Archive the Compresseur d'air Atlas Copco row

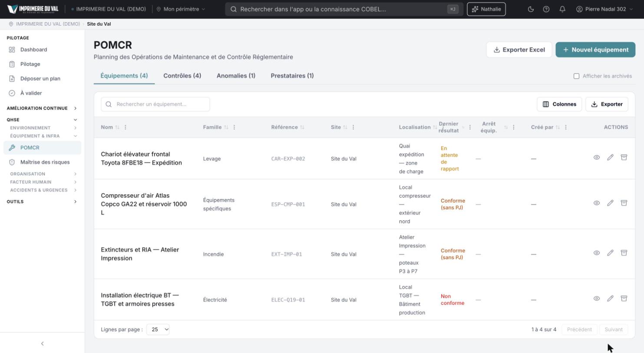(624, 203)
